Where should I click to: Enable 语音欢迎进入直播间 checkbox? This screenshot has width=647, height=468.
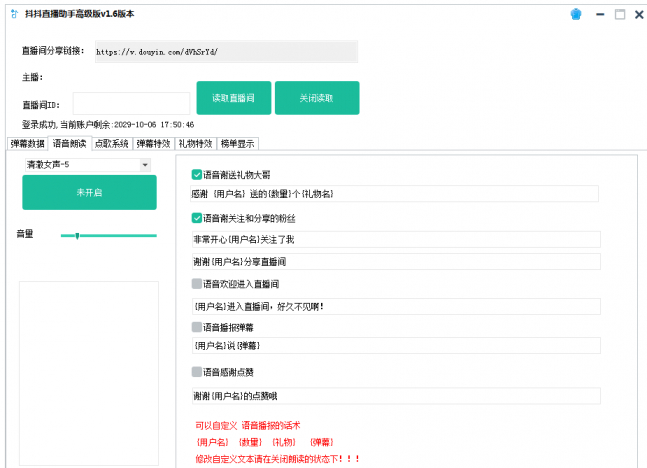[196, 284]
